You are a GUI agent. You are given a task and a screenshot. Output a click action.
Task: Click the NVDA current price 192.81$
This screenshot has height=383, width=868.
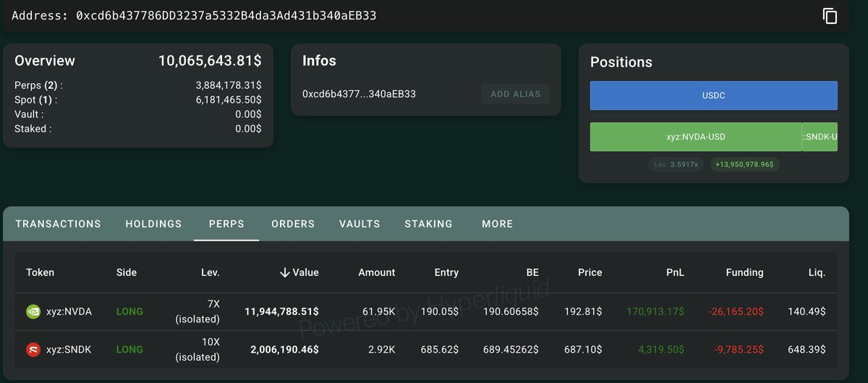[583, 312]
